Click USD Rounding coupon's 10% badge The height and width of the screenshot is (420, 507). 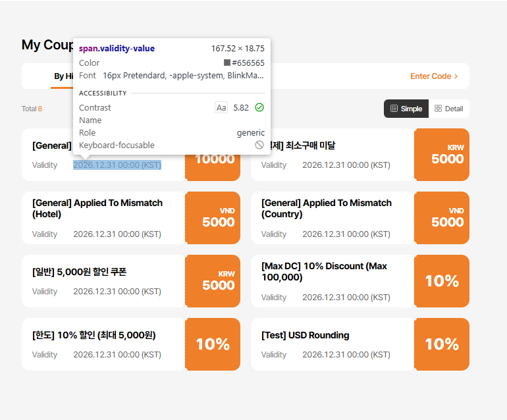pos(442,344)
